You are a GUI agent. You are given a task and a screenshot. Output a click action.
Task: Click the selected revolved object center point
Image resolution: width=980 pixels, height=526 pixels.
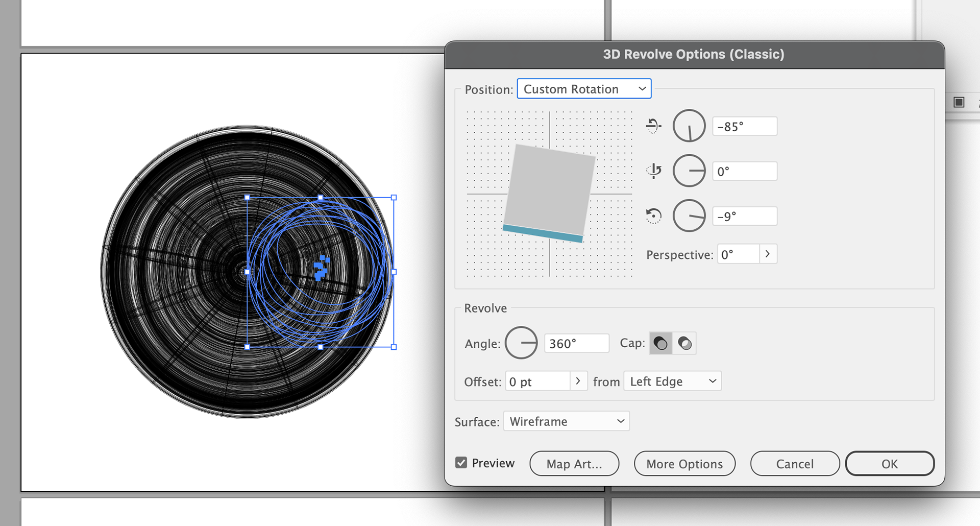(321, 268)
